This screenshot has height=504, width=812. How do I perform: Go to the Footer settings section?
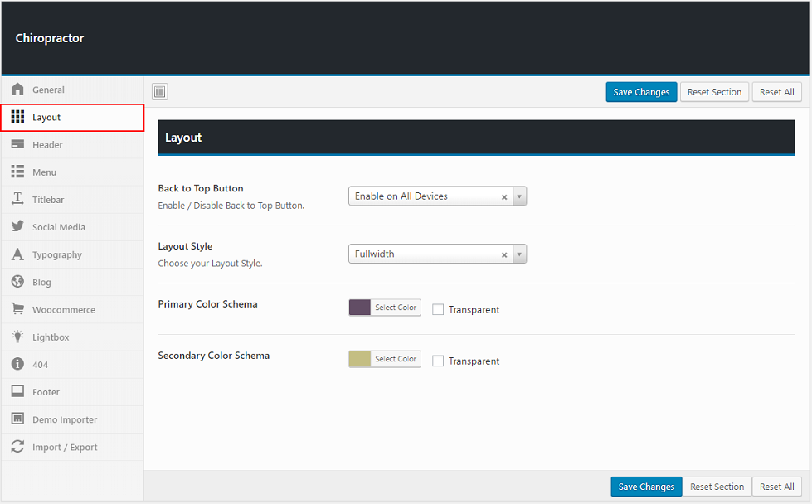[46, 392]
